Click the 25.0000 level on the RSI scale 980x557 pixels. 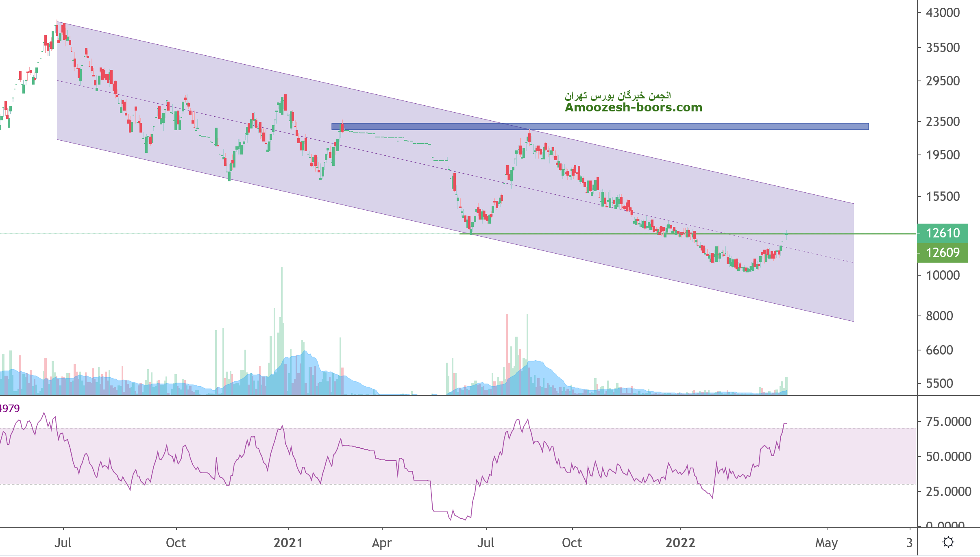pos(948,492)
